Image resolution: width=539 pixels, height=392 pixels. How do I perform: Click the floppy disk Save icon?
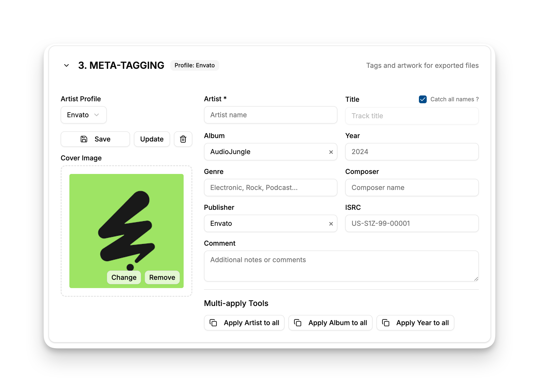[x=84, y=139]
